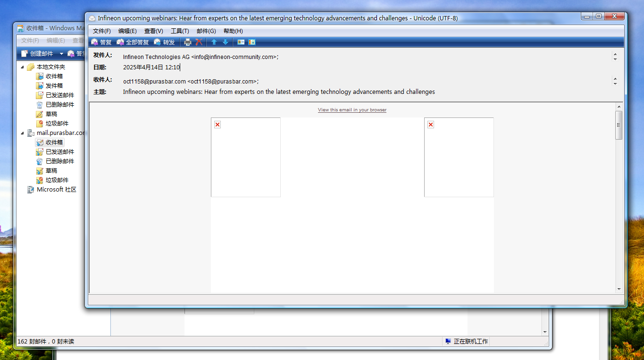This screenshot has height=360, width=644.
Task: Open the calendar icon in message toolbar
Action: [252, 42]
